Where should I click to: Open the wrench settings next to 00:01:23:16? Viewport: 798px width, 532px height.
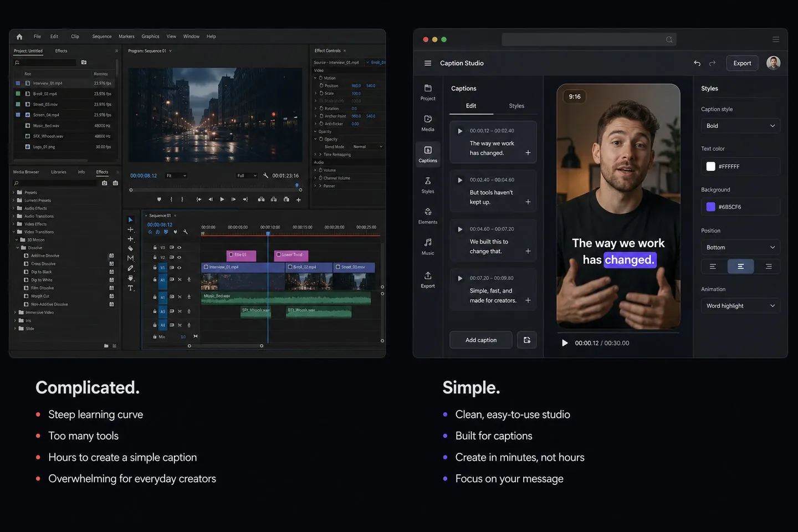coord(265,176)
